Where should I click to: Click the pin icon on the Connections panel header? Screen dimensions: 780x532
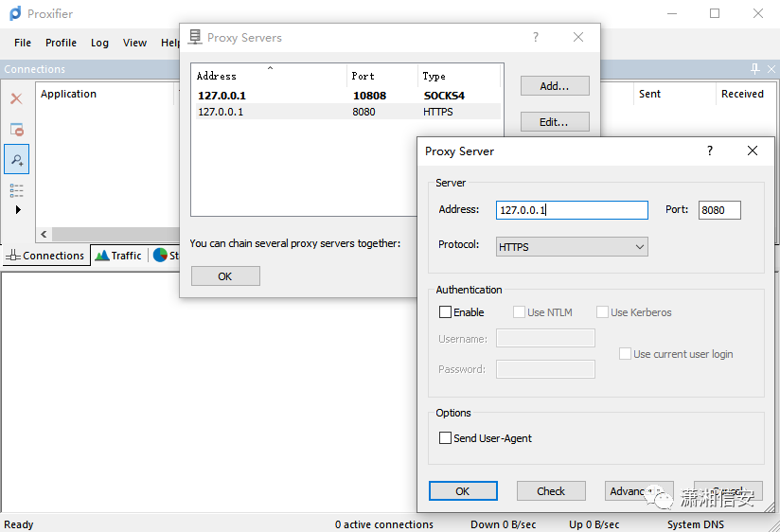(x=755, y=69)
